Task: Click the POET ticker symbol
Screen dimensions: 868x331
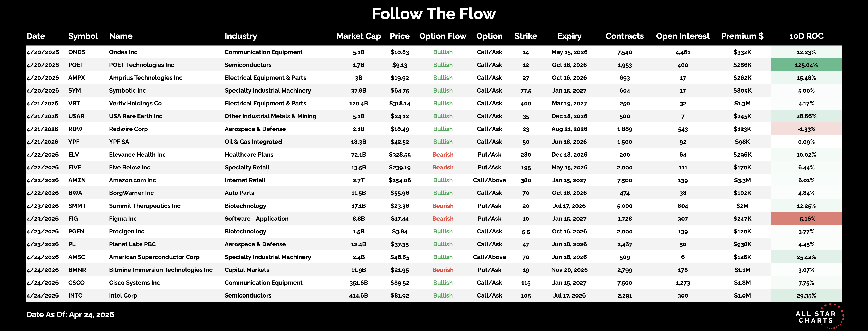Action: (x=76, y=65)
